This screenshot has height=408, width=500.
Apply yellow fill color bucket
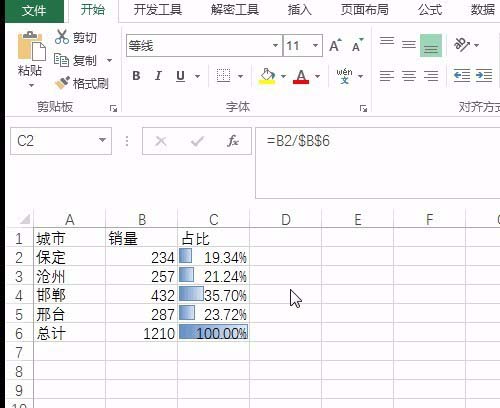click(267, 76)
